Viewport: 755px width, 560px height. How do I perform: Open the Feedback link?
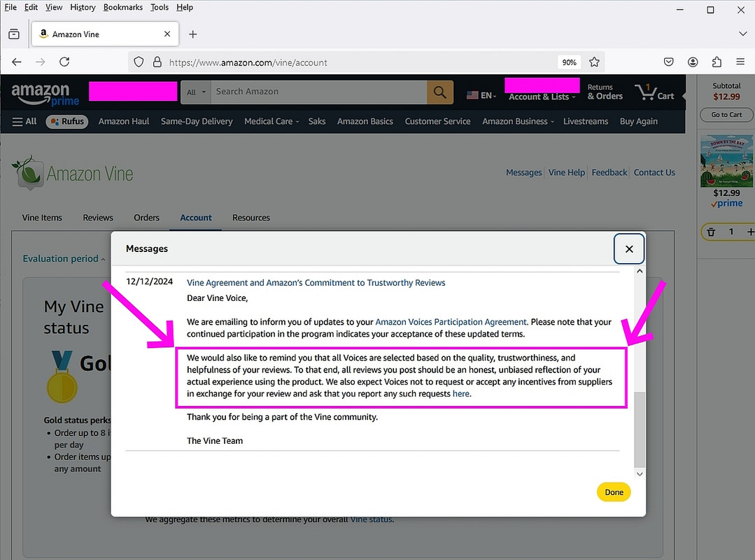coord(609,172)
